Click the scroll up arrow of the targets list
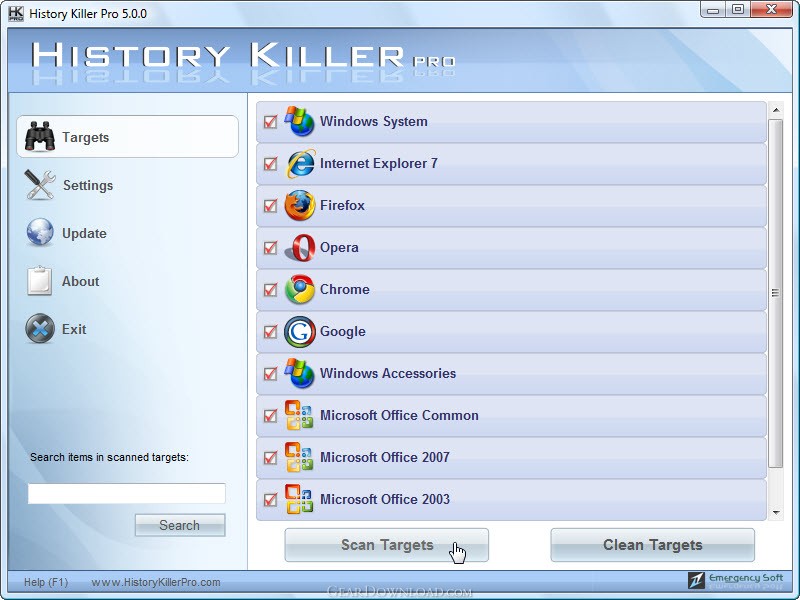The image size is (800, 600). tap(776, 110)
